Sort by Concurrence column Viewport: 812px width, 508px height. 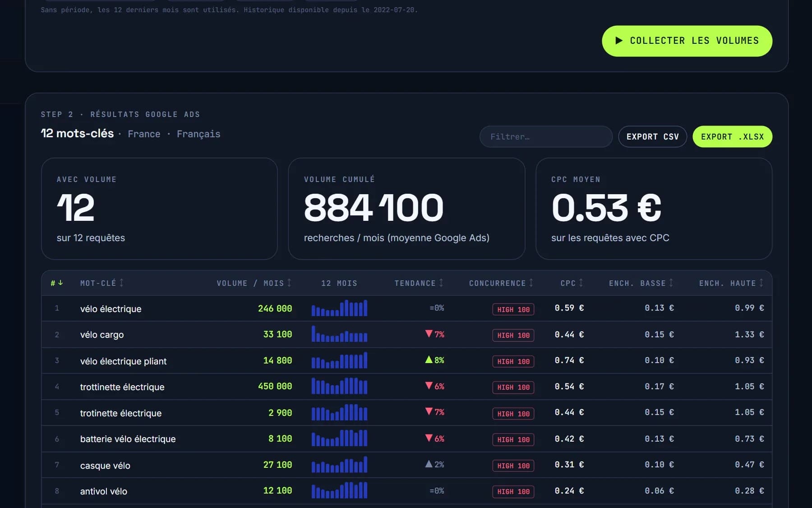click(x=501, y=283)
